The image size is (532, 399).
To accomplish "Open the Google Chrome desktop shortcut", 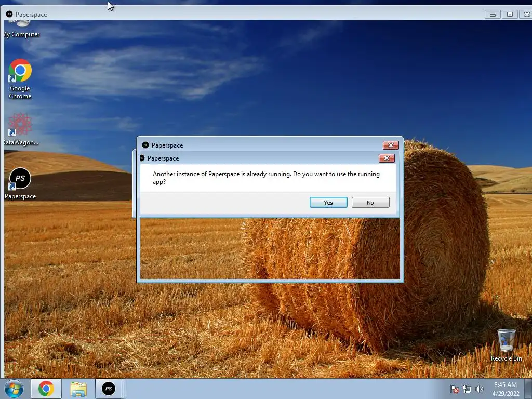I will pos(20,79).
